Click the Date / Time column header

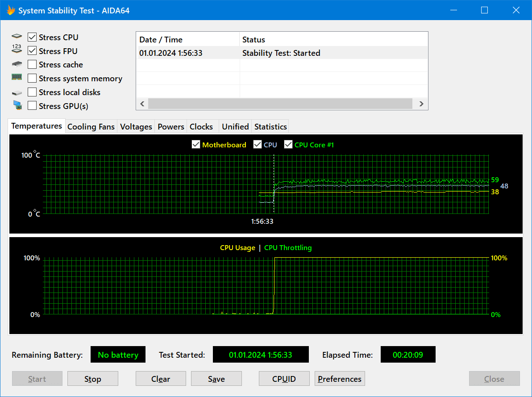click(x=188, y=39)
